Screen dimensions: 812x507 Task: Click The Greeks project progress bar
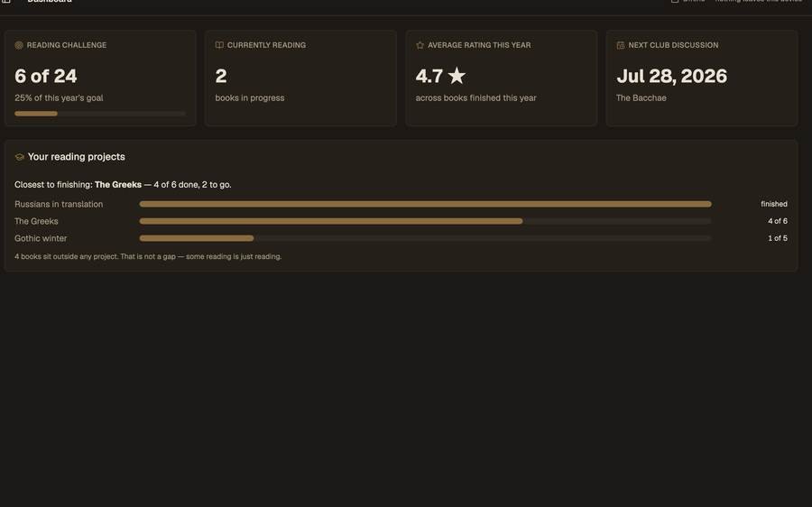(x=425, y=221)
